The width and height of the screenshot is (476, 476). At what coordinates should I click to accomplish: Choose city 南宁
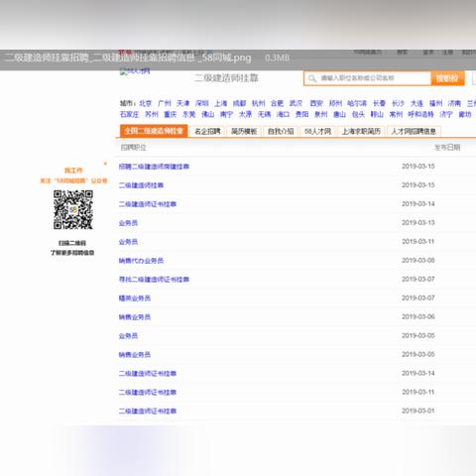227,114
